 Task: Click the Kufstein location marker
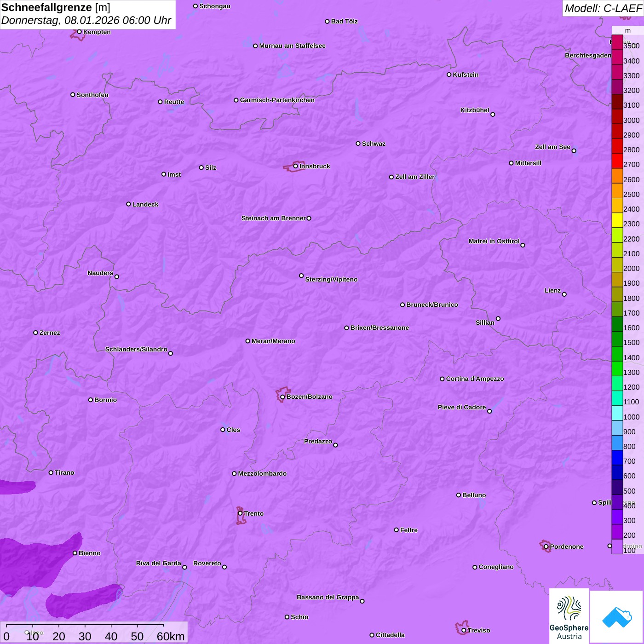click(449, 75)
